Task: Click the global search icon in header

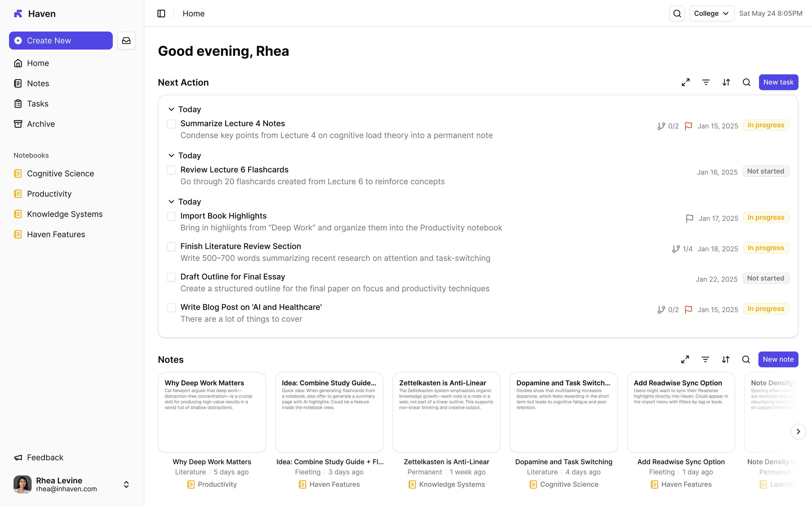Action: pos(677,14)
